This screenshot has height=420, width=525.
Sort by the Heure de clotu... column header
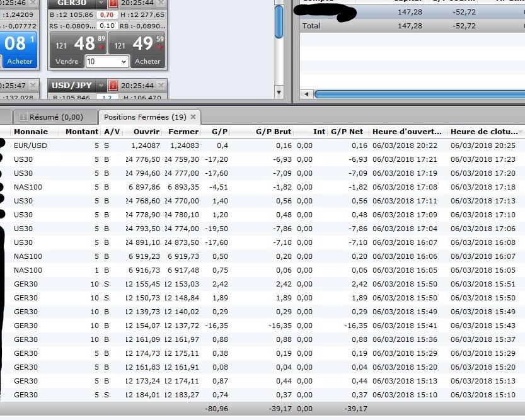[x=484, y=132]
